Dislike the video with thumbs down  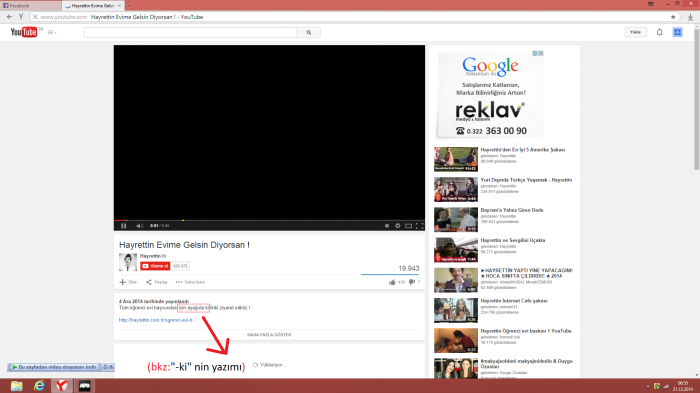(412, 282)
